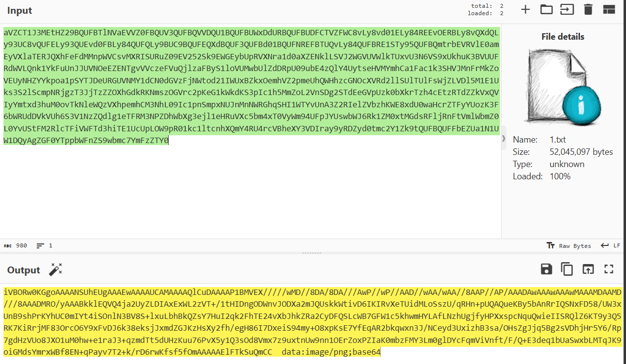The width and height of the screenshot is (626, 364).
Task: Click the divider handle between Input and Output
Action: tap(312, 253)
